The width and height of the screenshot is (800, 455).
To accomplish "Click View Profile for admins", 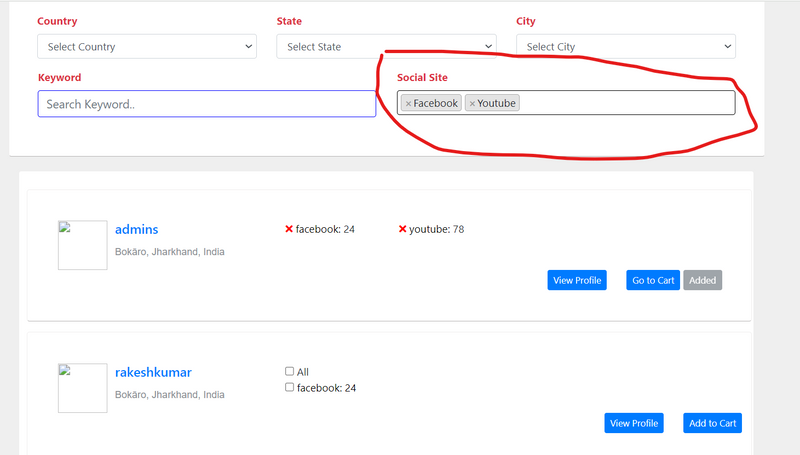I will coord(577,280).
